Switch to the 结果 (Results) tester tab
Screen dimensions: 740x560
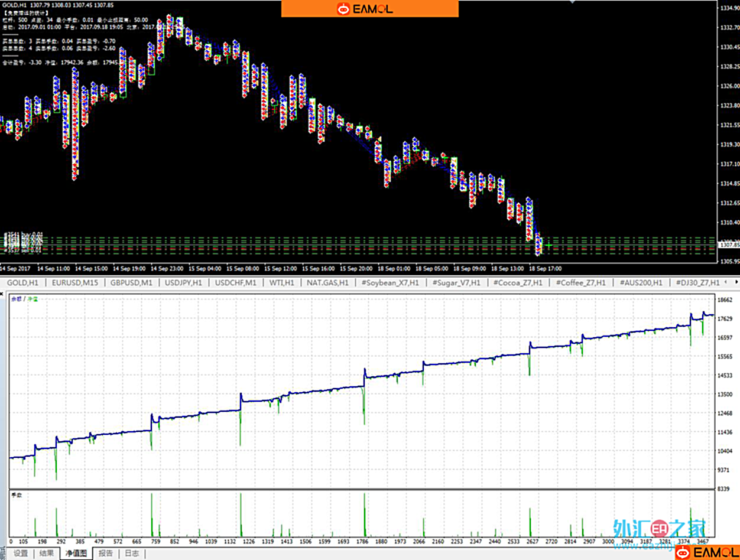pyautogui.click(x=47, y=554)
